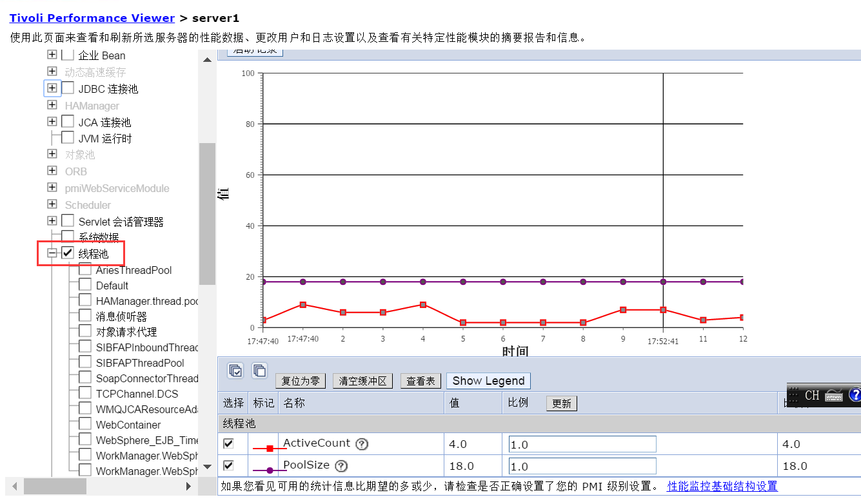Viewport: 861px width, 504px height.
Task: Check the WMQJCAResourceAdapter checkbox
Action: 85,409
